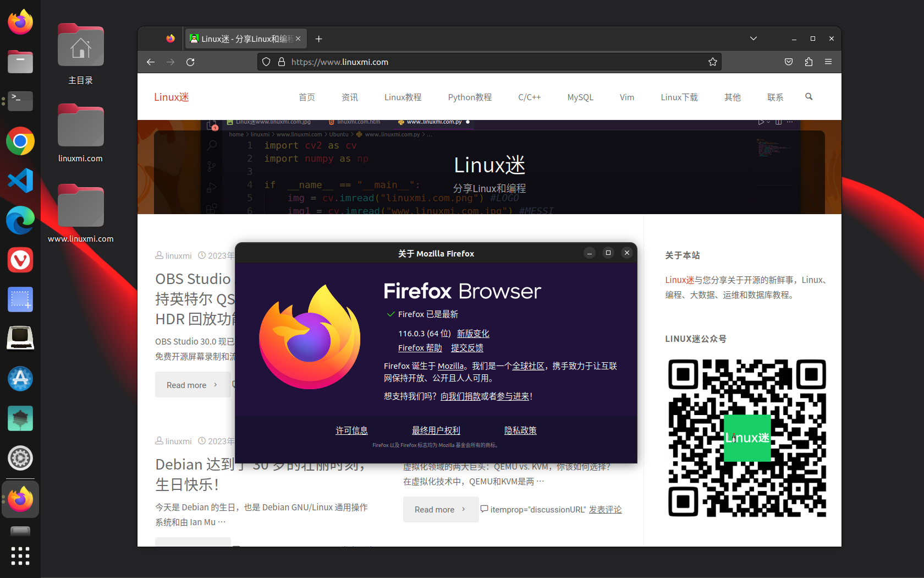Open the Firefox View pinned tab icon
Screen dimensions: 924x578
(x=170, y=39)
